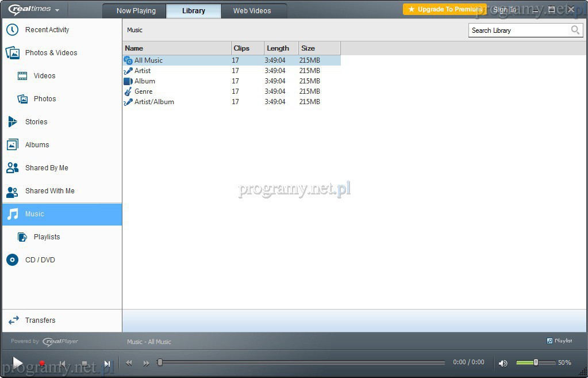This screenshot has width=588, height=378.
Task: Skip to the next track
Action: pos(107,364)
